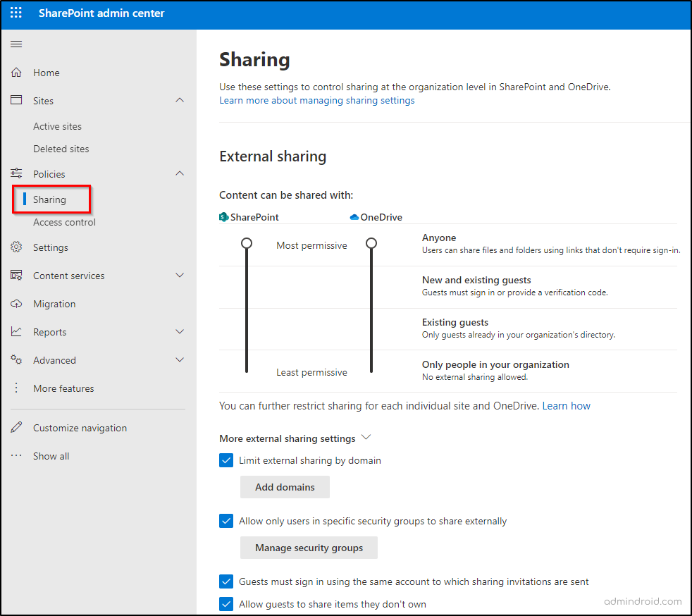This screenshot has width=692, height=616.
Task: Open Access control page
Action: coord(64,222)
